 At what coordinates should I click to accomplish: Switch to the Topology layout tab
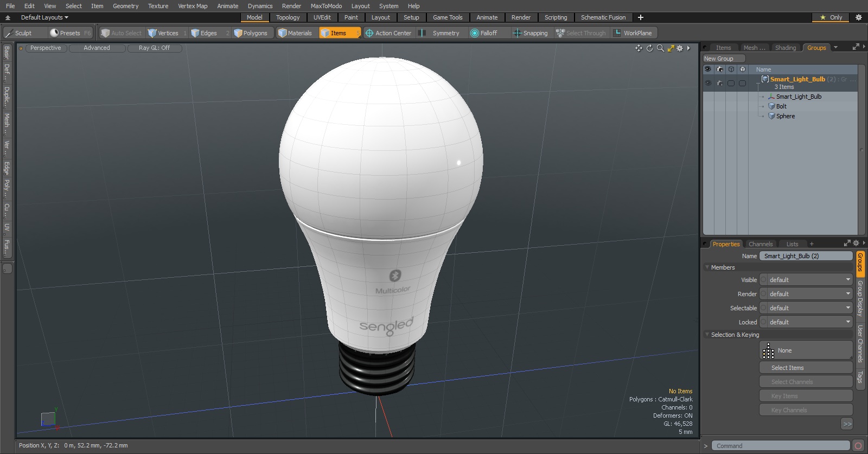click(x=288, y=17)
